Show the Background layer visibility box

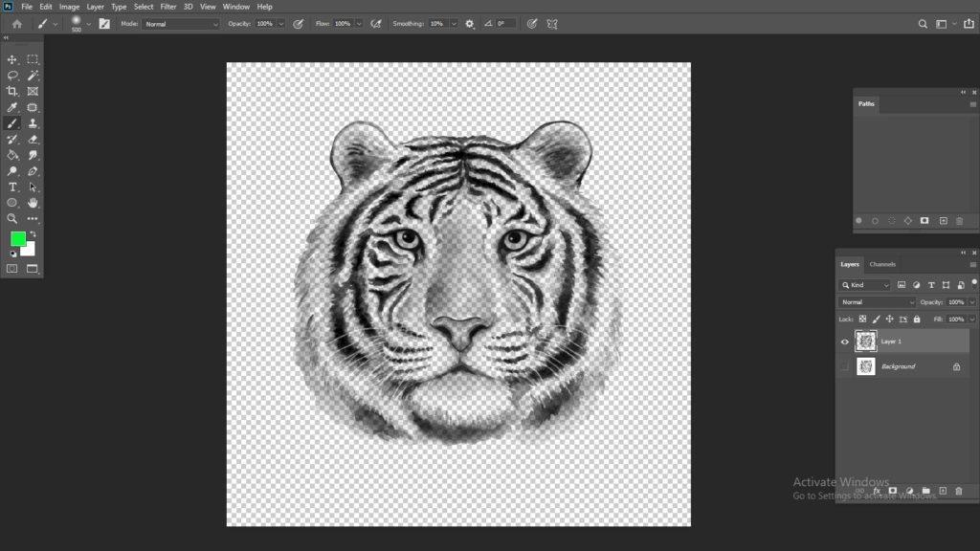pos(844,366)
